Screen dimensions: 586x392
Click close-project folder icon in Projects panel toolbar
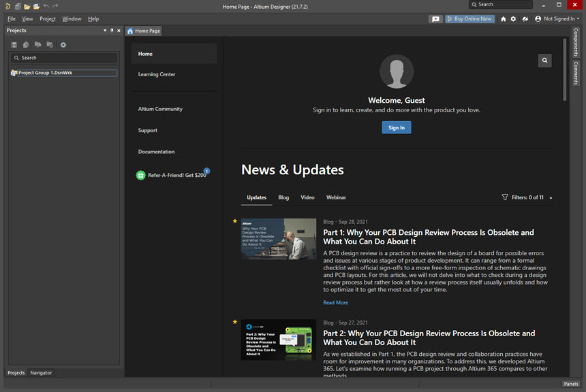(50, 45)
